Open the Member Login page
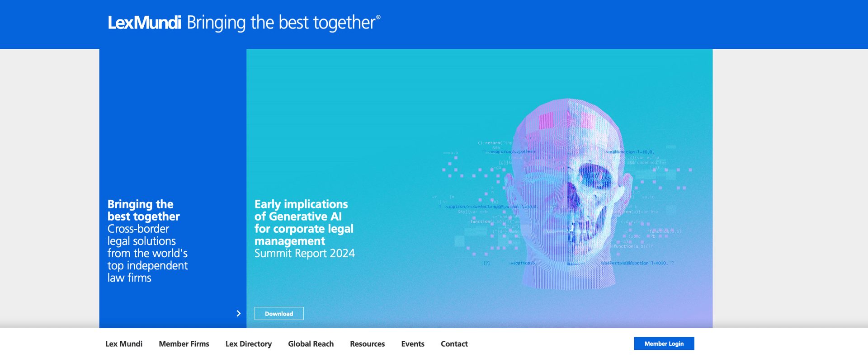 (664, 344)
